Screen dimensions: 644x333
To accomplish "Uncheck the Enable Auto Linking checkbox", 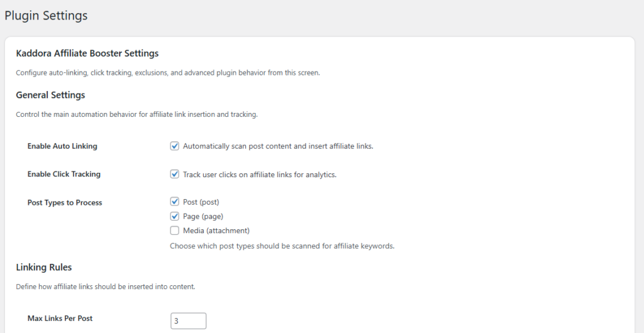I will (x=175, y=146).
